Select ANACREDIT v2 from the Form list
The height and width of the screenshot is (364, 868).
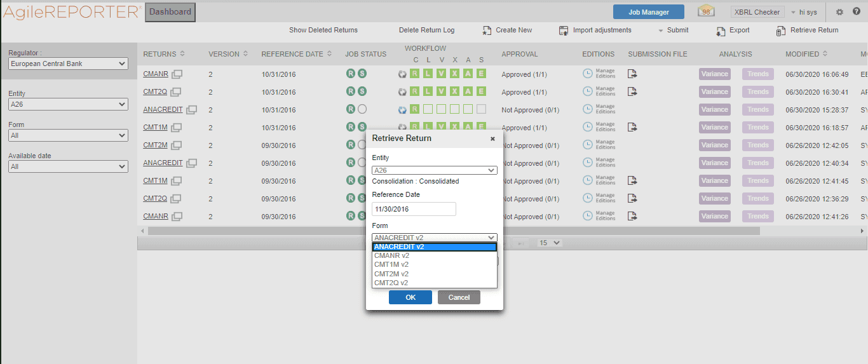point(435,246)
